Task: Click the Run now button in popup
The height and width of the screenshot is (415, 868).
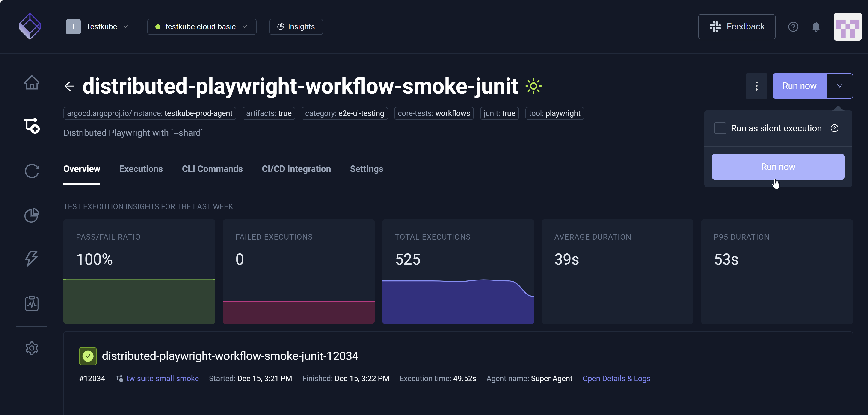Action: [778, 167]
